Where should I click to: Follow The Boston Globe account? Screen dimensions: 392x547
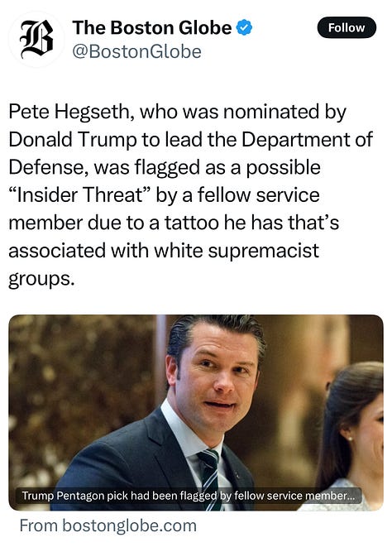[x=347, y=27]
